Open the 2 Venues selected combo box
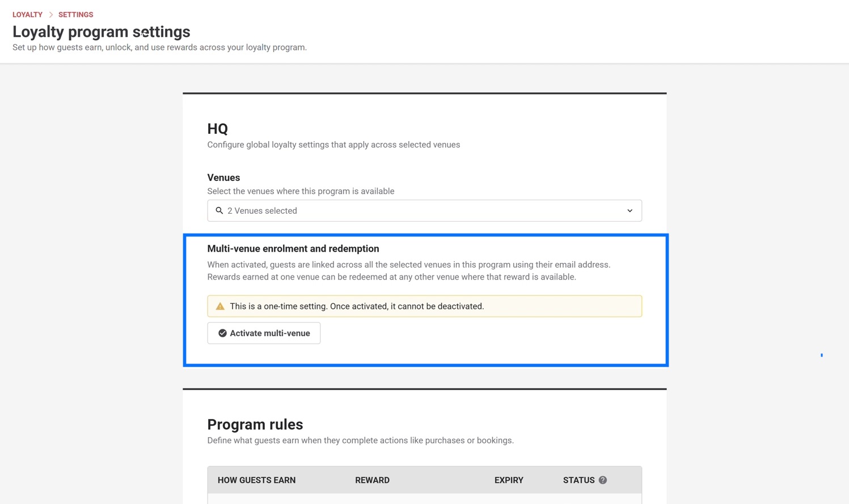This screenshot has height=504, width=849. (x=424, y=210)
